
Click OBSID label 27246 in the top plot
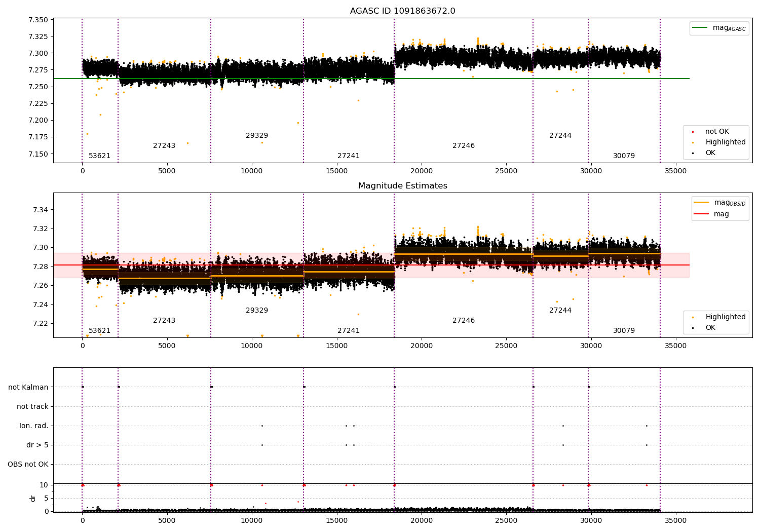(464, 145)
